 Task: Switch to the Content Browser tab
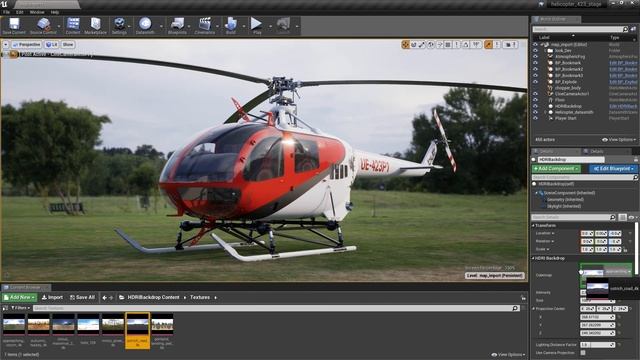(27, 287)
